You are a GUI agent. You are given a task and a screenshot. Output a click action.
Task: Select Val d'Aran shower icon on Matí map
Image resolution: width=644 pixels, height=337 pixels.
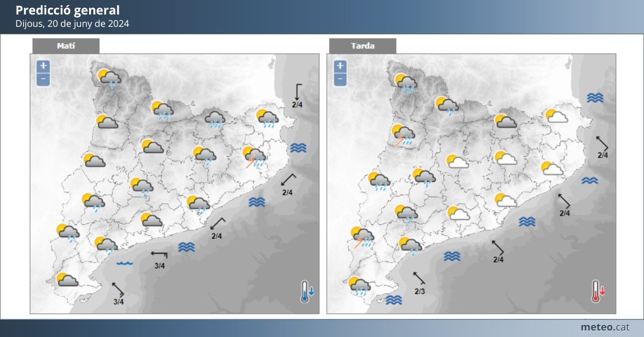[109, 78]
